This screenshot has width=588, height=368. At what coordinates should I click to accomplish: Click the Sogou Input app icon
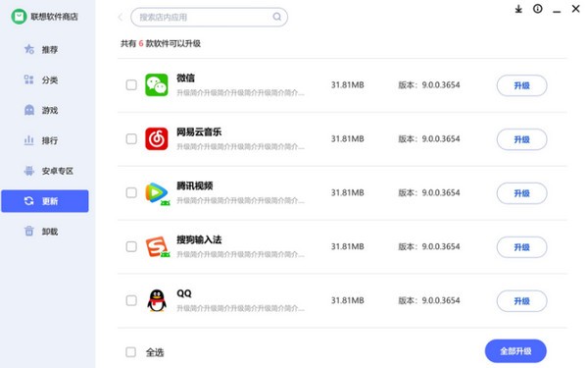(157, 246)
